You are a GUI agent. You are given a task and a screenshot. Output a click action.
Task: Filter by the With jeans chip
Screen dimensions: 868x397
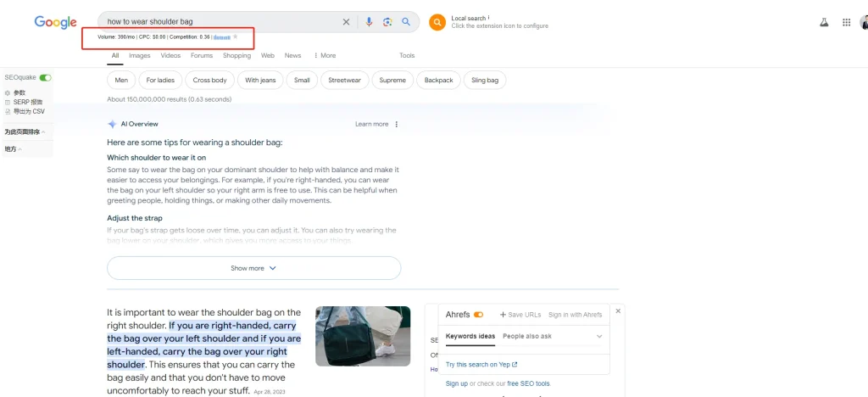pos(260,81)
